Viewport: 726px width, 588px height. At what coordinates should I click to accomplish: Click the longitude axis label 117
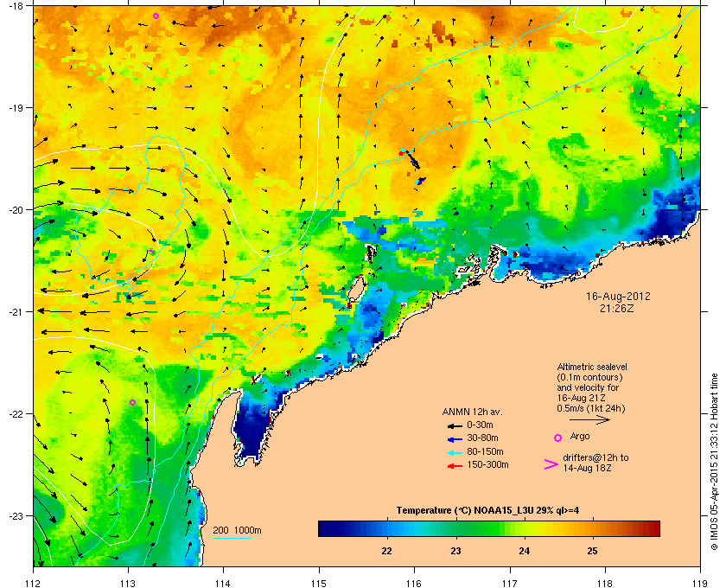pos(509,583)
